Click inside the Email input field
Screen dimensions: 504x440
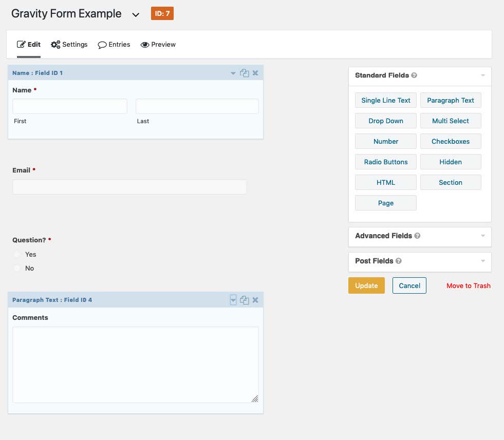(129, 187)
